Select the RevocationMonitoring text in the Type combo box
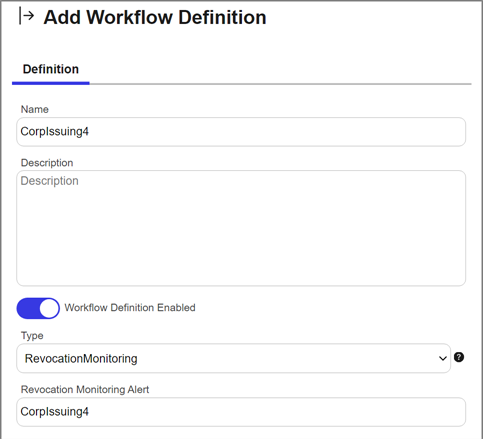 81,359
